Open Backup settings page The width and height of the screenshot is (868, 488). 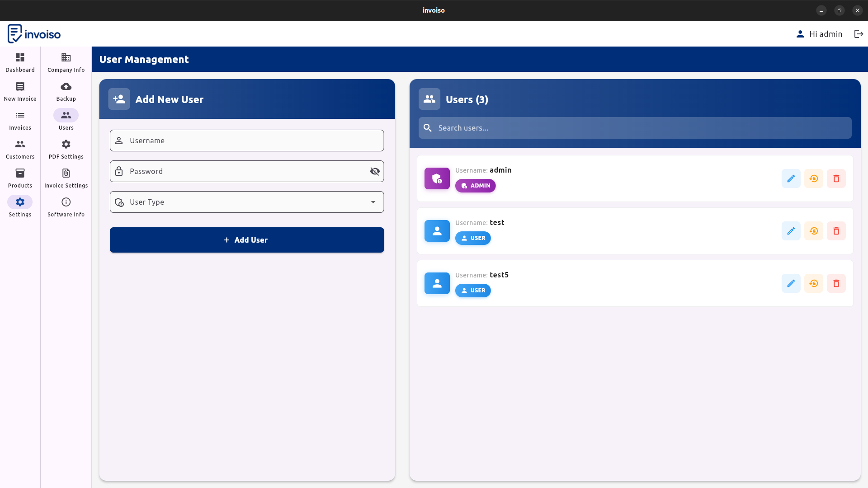point(66,91)
